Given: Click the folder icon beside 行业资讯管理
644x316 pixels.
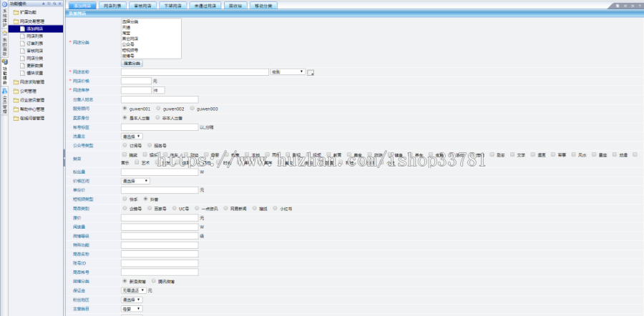Looking at the screenshot, I should click(16, 100).
